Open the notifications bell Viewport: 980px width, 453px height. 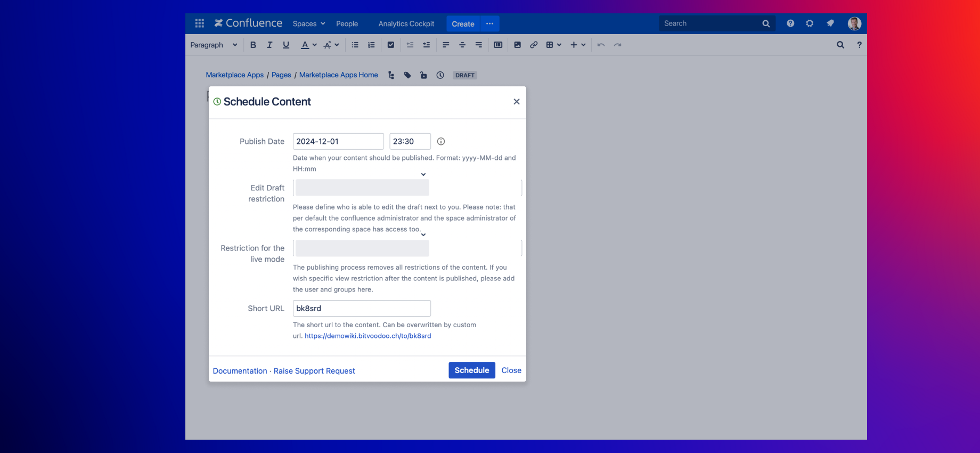830,23
